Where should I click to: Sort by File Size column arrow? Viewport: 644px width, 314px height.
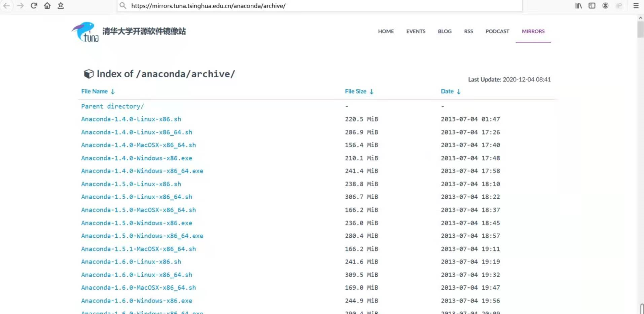click(371, 91)
